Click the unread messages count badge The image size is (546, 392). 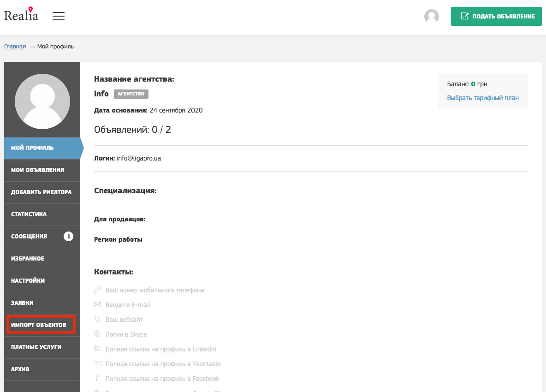coord(68,237)
